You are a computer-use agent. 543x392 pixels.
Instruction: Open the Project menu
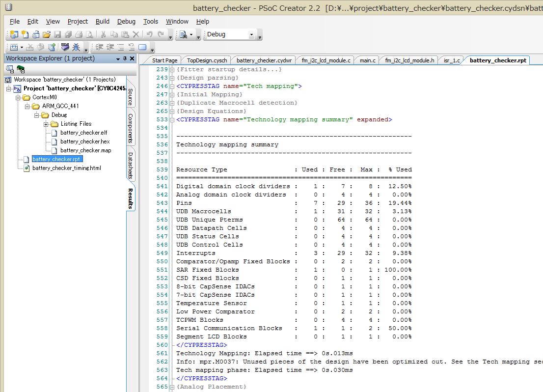78,22
